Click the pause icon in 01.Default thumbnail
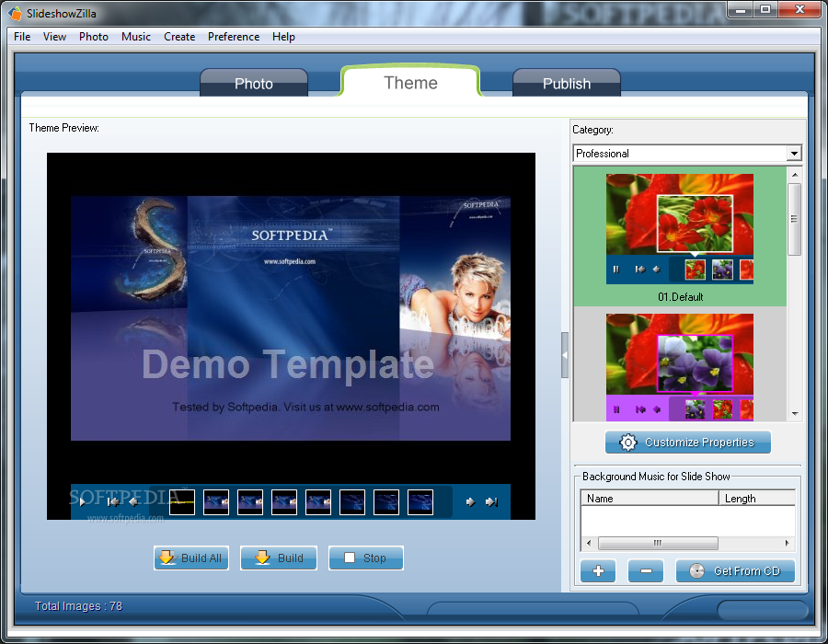This screenshot has height=644, width=828. click(615, 270)
